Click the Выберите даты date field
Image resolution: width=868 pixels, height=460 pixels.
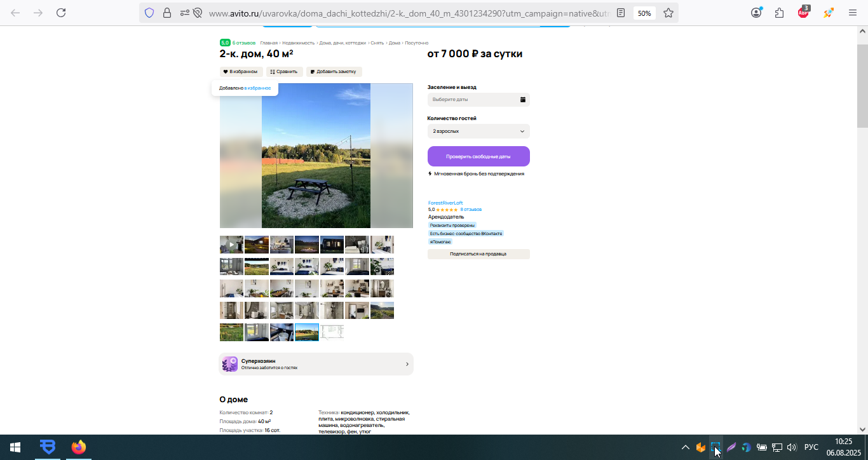click(478, 100)
